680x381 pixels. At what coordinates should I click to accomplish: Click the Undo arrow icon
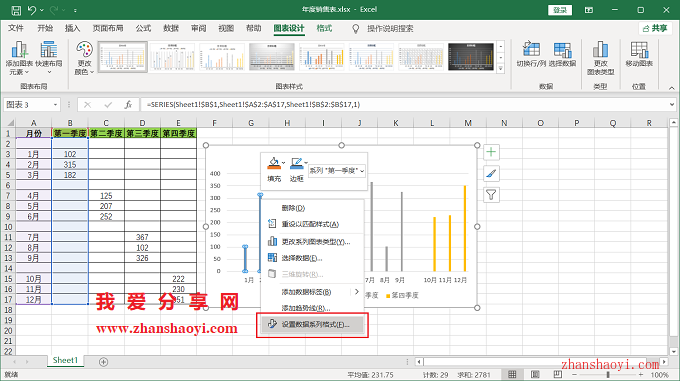[x=32, y=10]
